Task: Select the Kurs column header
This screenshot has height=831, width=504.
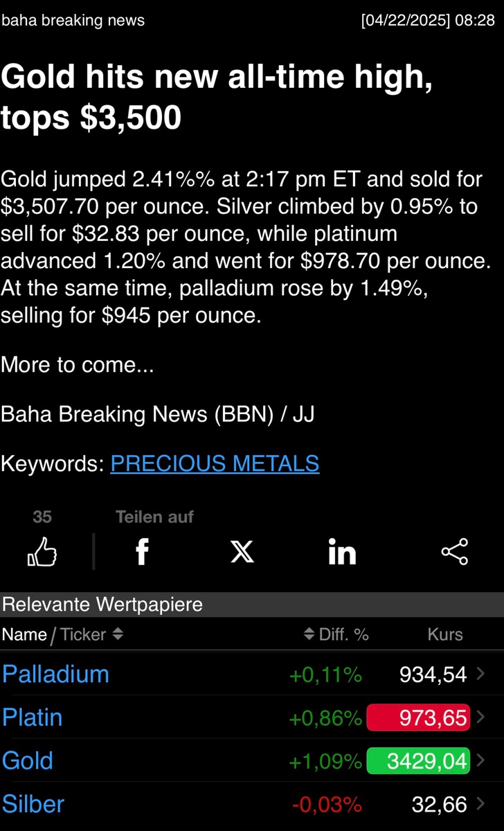Action: click(x=444, y=634)
